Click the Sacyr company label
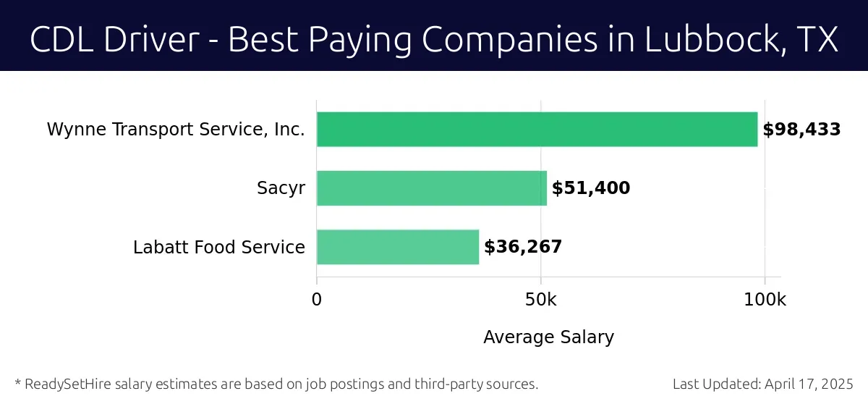Viewport: 868px width, 404px height. (x=281, y=188)
